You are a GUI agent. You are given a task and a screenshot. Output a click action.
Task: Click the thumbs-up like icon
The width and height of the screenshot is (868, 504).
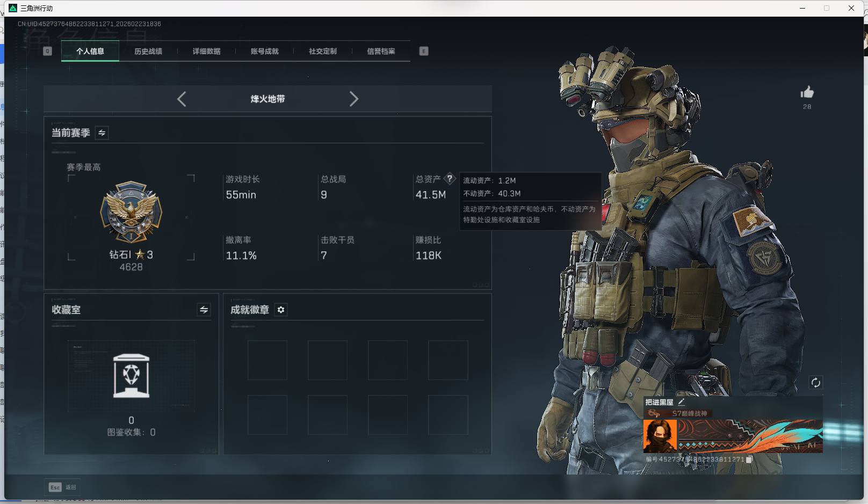807,92
